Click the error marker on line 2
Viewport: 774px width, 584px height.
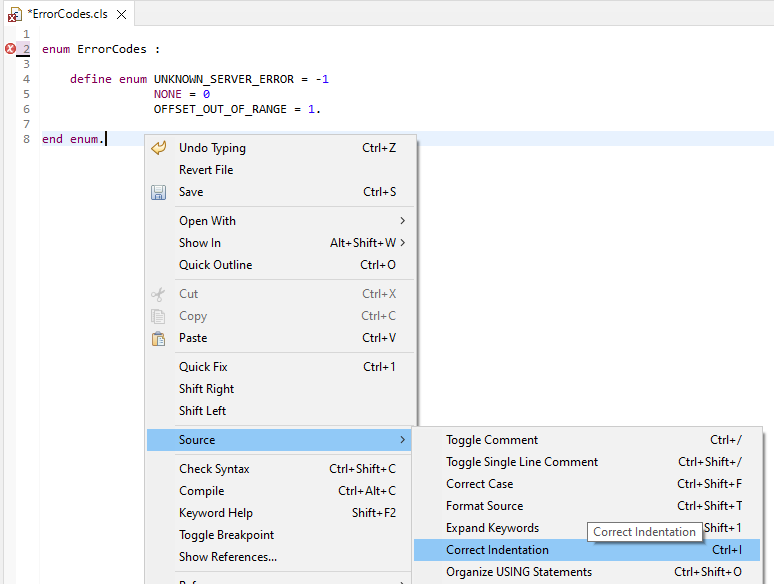tap(10, 49)
